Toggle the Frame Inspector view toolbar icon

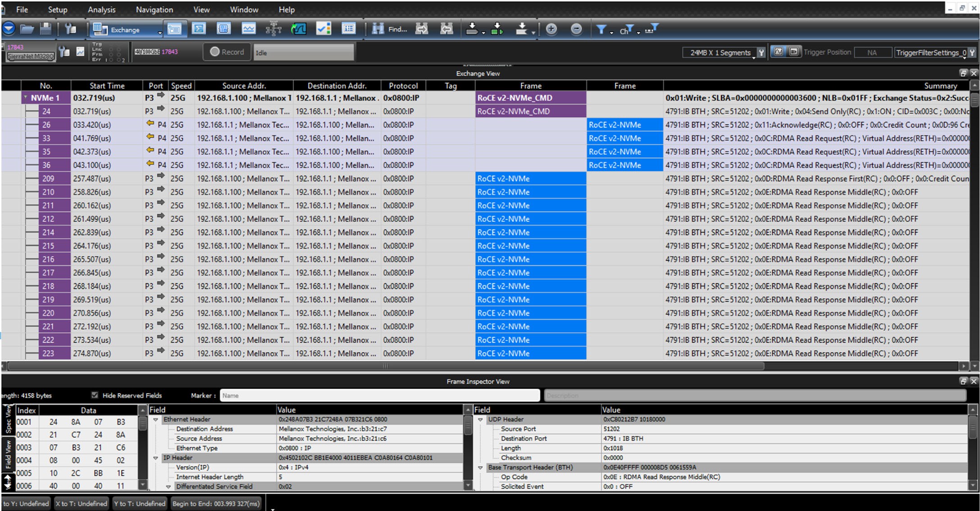coord(174,29)
